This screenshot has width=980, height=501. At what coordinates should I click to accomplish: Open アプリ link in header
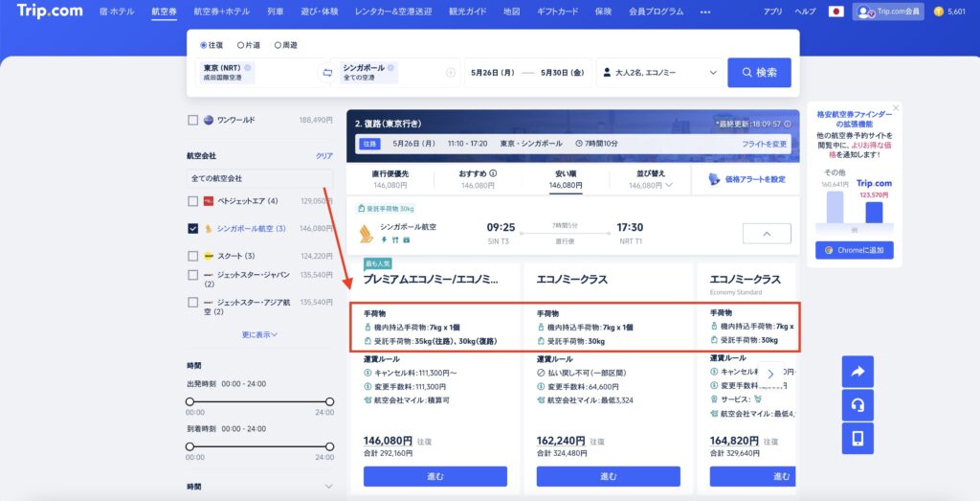pos(772,11)
